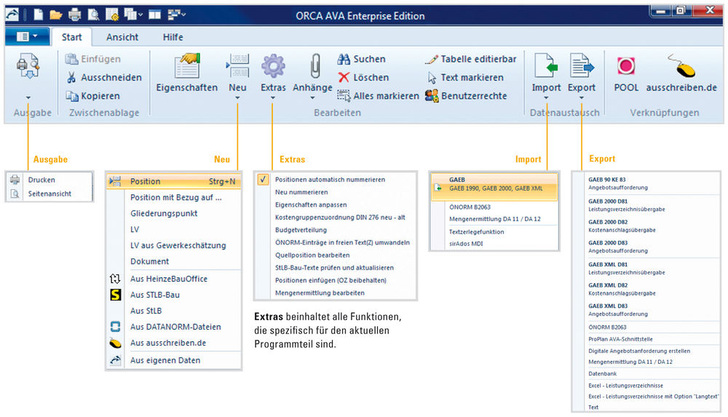Click the Löschen red X icon

tap(345, 77)
